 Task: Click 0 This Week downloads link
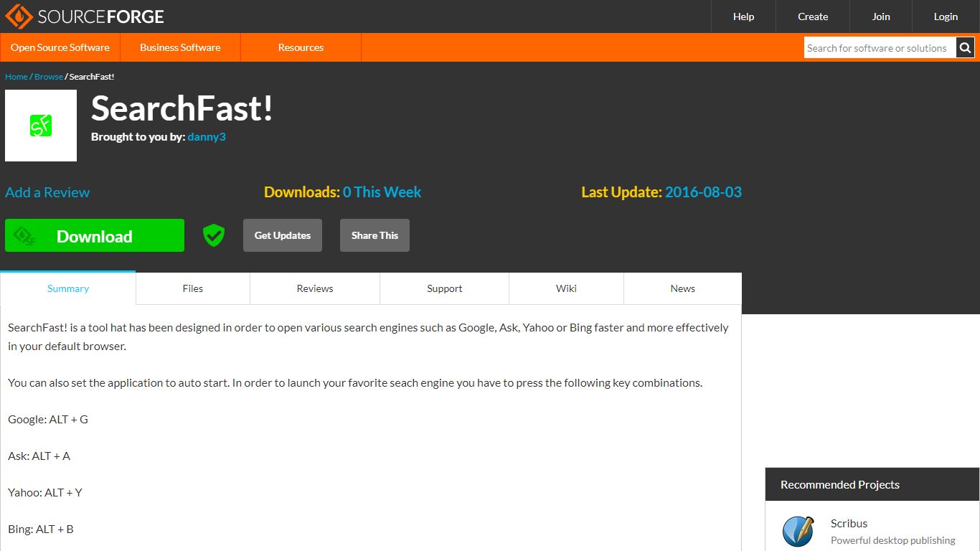382,192
